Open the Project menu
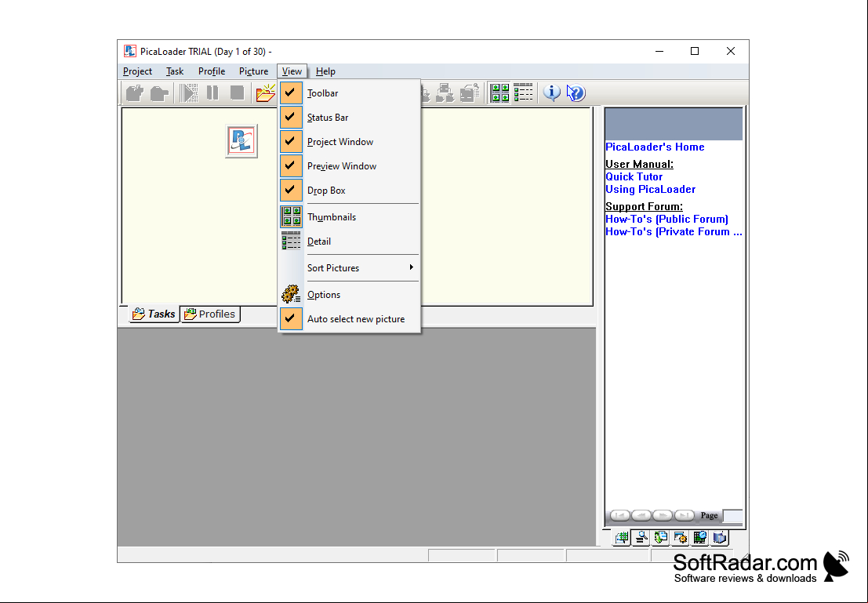 137,71
